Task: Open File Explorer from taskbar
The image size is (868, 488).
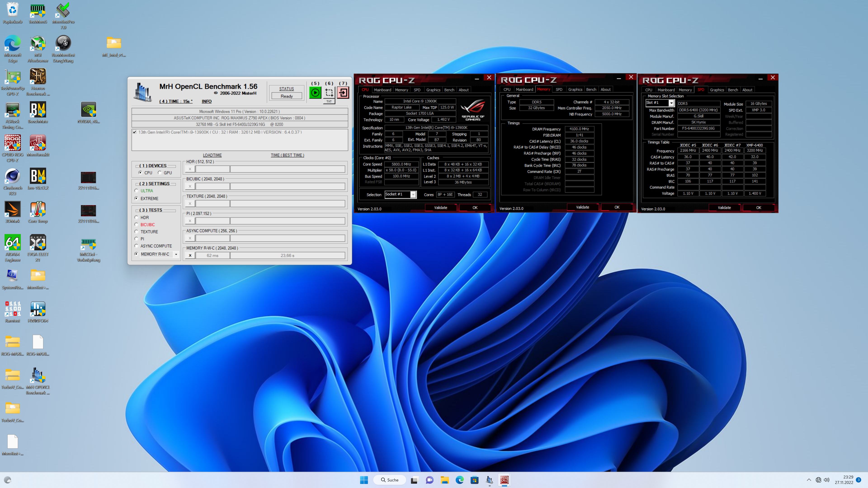Action: (x=445, y=480)
